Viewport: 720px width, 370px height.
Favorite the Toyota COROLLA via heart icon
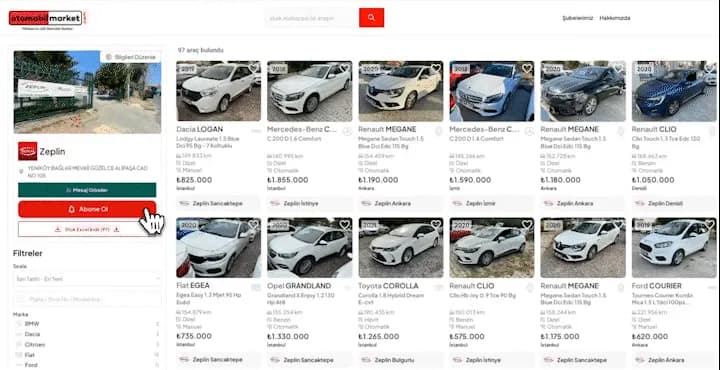[436, 224]
